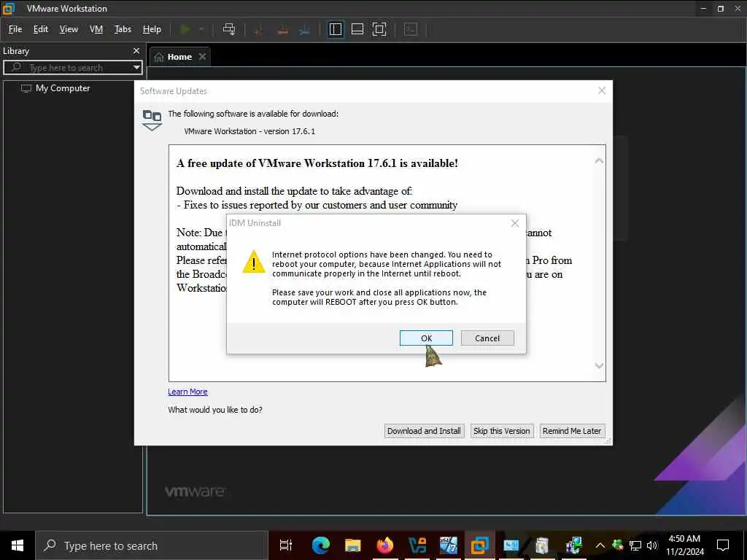Open the network tray icon

click(x=635, y=545)
